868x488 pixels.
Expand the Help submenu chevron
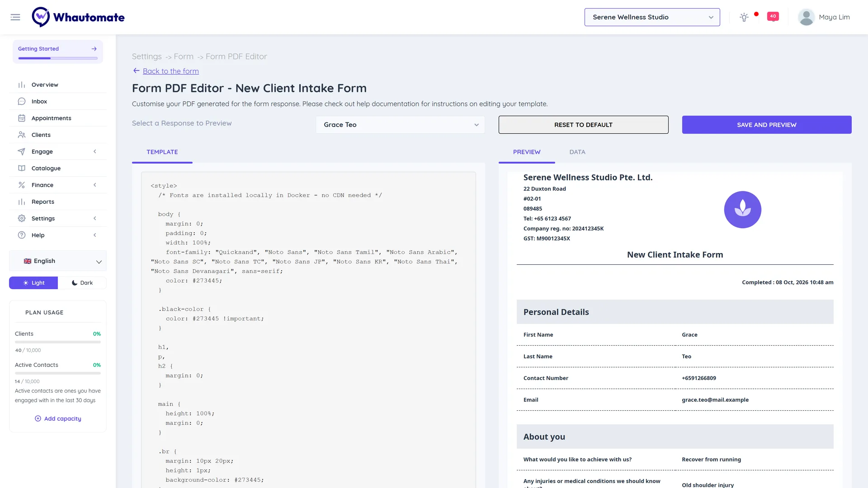[95, 235]
